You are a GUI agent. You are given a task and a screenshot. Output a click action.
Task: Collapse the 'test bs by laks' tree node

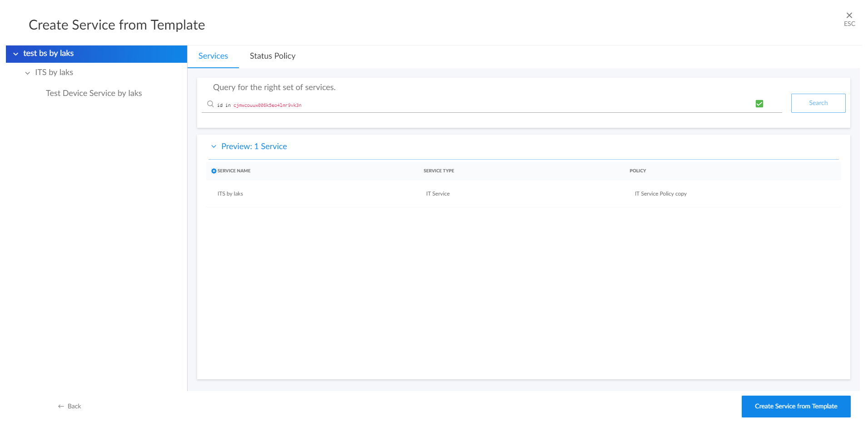coord(16,54)
